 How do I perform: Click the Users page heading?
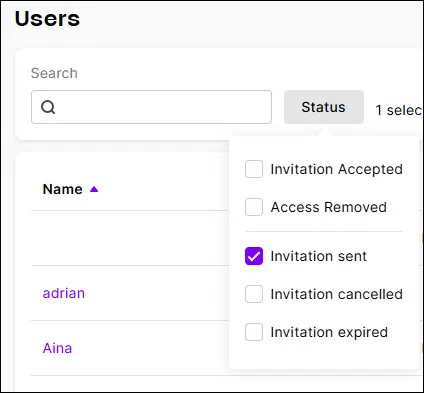[47, 19]
